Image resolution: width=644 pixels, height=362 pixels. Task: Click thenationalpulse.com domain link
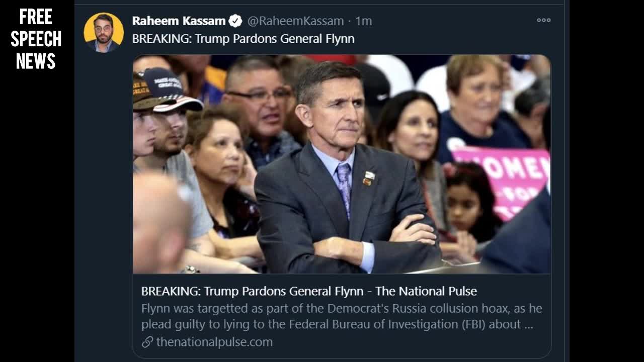click(x=214, y=342)
